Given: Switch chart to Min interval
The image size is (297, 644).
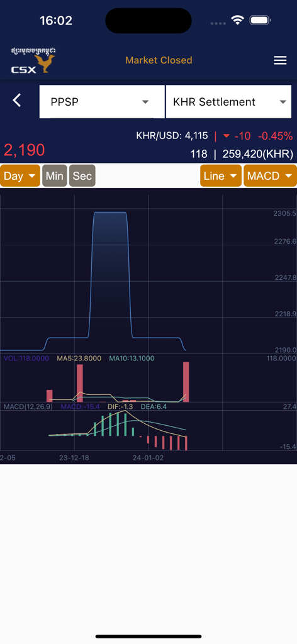Looking at the screenshot, I should tap(55, 176).
